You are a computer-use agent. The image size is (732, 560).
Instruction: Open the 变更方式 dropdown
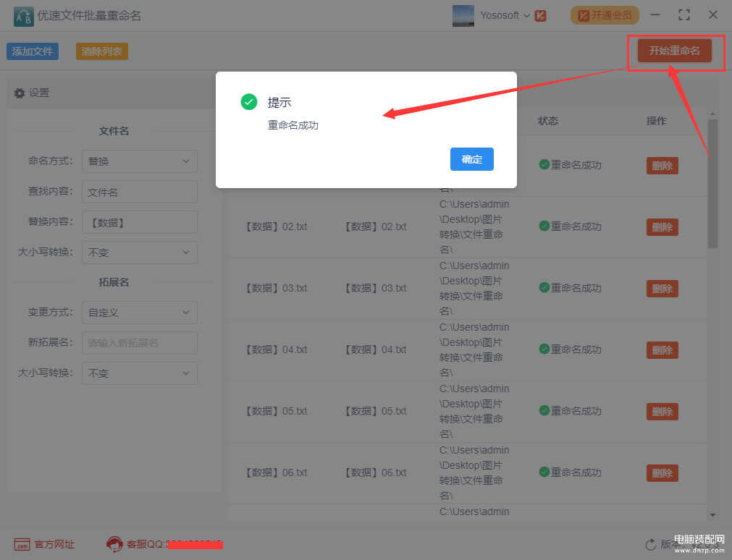click(x=139, y=313)
